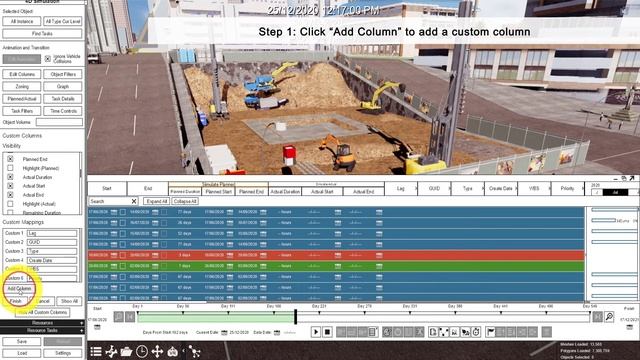Focus the Object Volume input field
640x360 pixels.
[x=59, y=122]
